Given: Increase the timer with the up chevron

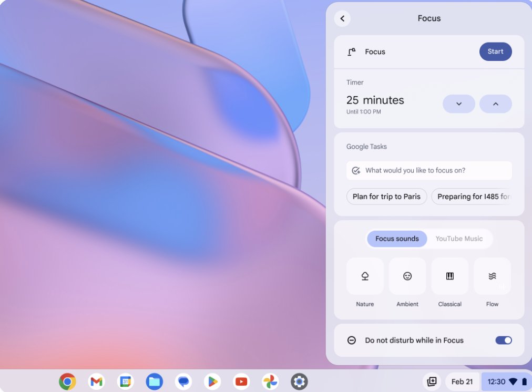Looking at the screenshot, I should click(495, 104).
